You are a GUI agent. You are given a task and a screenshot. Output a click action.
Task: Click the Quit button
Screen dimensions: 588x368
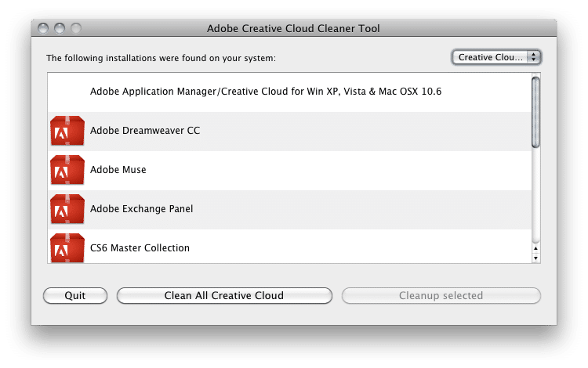point(75,295)
